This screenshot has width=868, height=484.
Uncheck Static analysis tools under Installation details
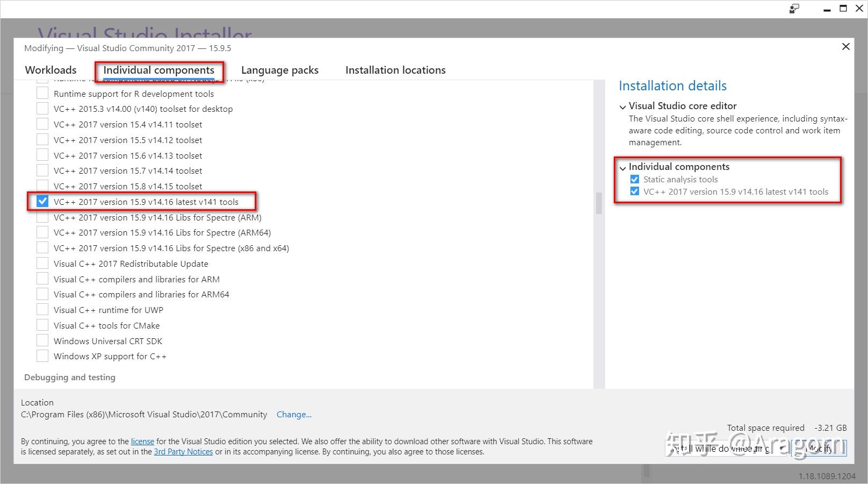pos(635,179)
